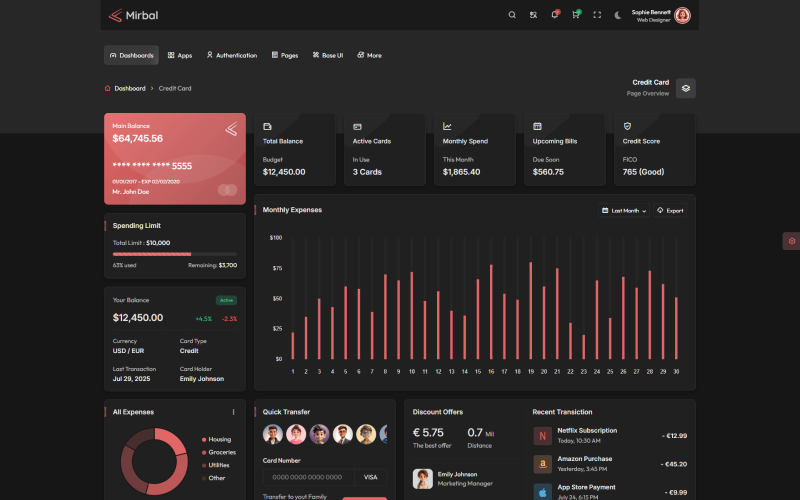Toggle dark mode with the moon icon
This screenshot has width=800, height=500.
pos(618,15)
